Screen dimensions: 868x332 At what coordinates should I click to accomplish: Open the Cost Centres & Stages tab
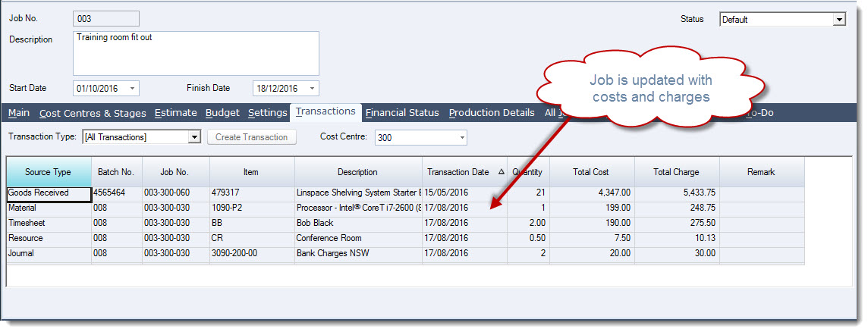pos(93,113)
